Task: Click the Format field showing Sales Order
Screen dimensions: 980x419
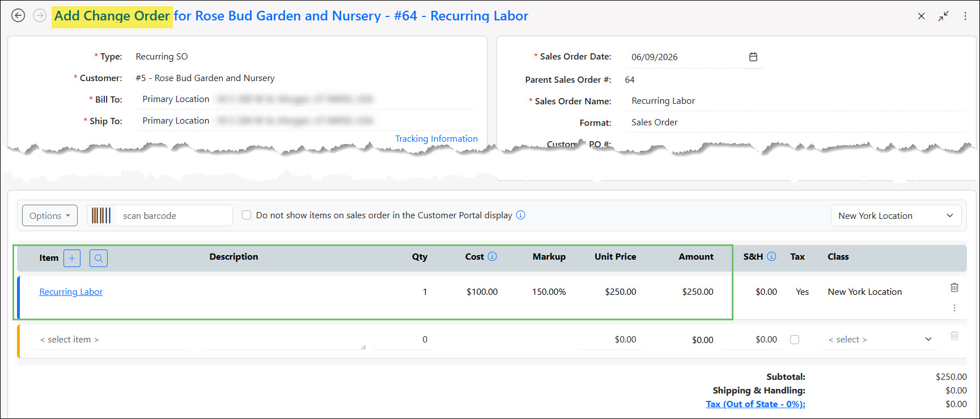Action: 795,122
